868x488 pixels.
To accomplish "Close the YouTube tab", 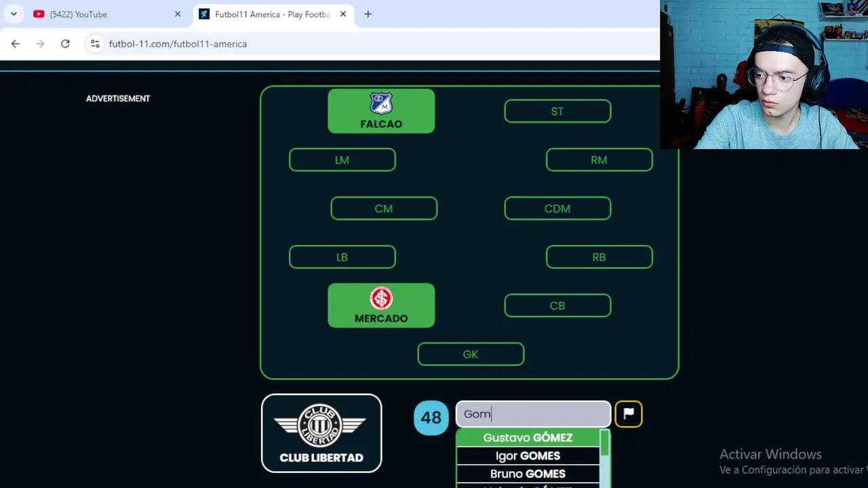I will point(178,14).
